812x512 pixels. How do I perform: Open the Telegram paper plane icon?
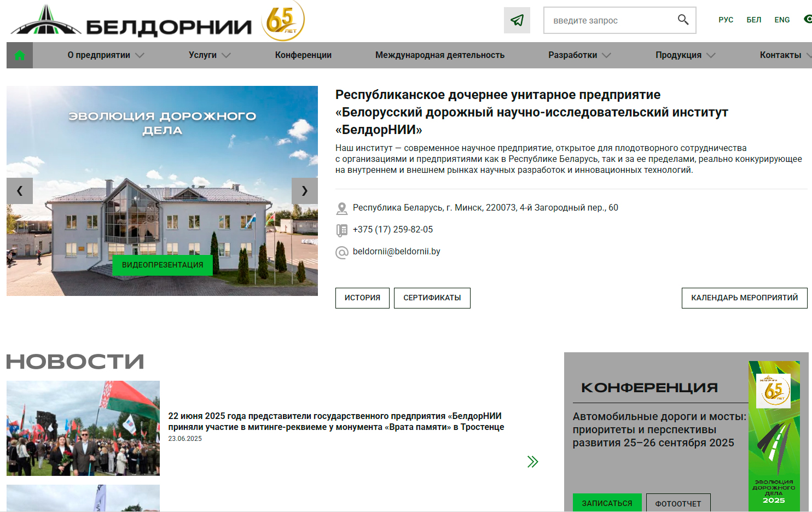(x=517, y=20)
